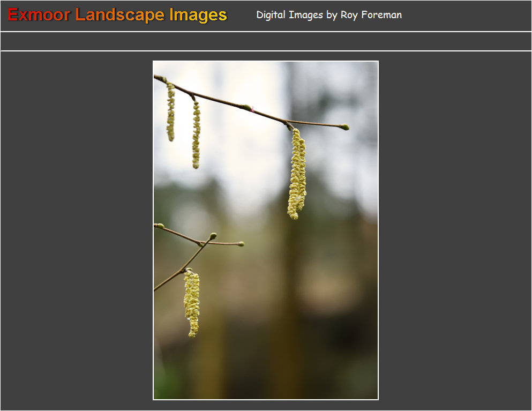532x411 pixels.
Task: Click the word Exmoor in the title
Action: point(39,15)
